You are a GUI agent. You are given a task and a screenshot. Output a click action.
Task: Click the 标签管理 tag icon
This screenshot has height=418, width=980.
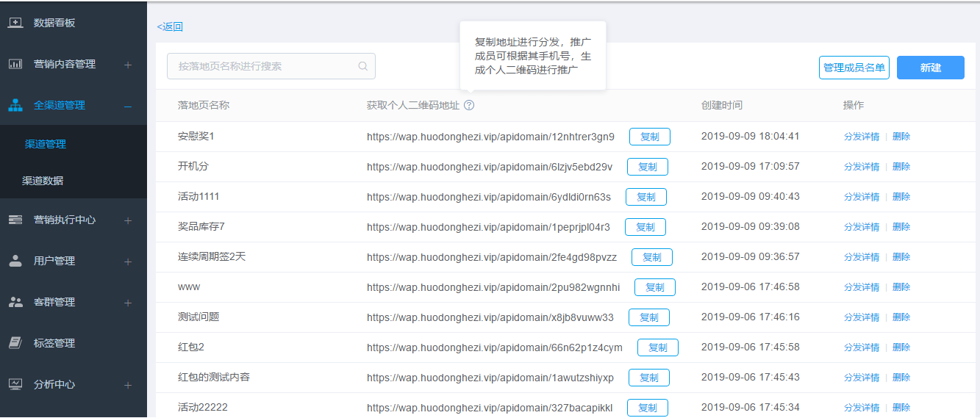click(x=15, y=343)
